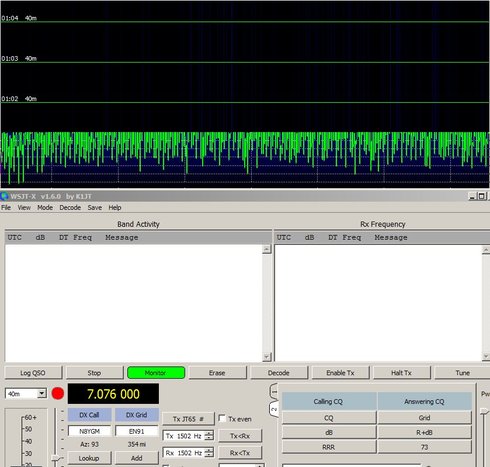Click the 73 message button
The height and width of the screenshot is (467, 490).
pos(424,447)
